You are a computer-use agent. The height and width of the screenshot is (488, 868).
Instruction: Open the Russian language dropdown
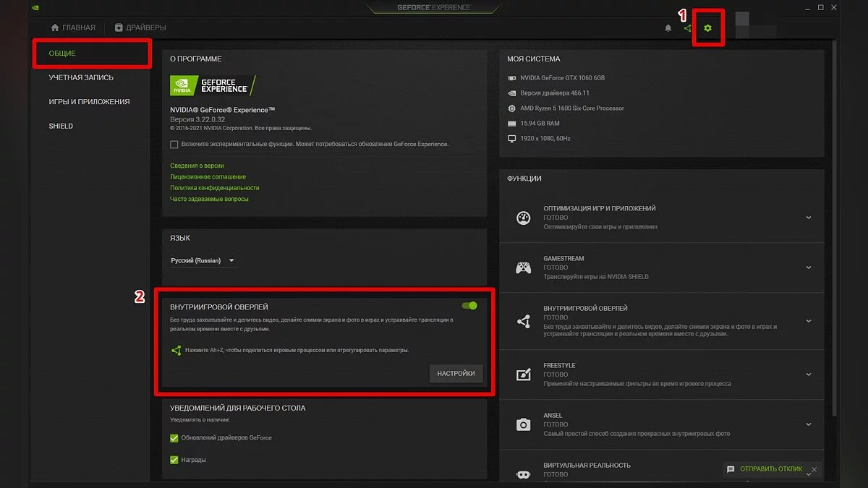203,260
